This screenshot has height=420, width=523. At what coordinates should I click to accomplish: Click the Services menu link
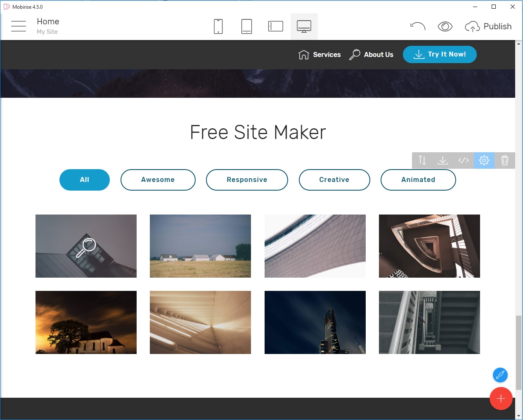click(x=320, y=54)
